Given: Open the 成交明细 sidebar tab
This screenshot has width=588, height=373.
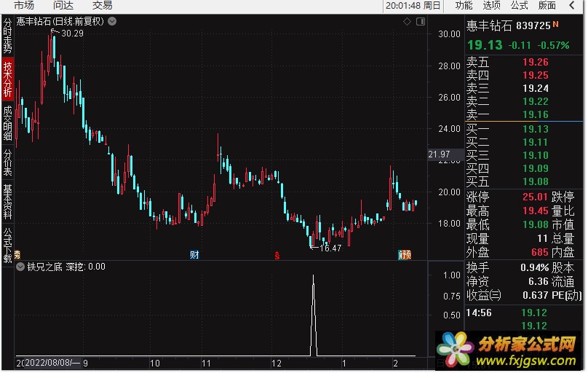Looking at the screenshot, I should pyautogui.click(x=7, y=122).
